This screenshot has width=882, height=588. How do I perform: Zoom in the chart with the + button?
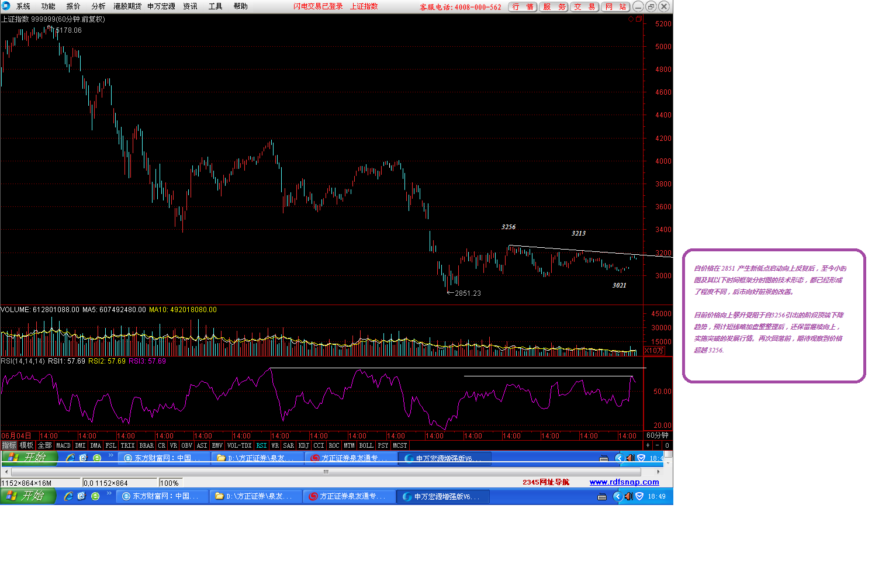(648, 445)
